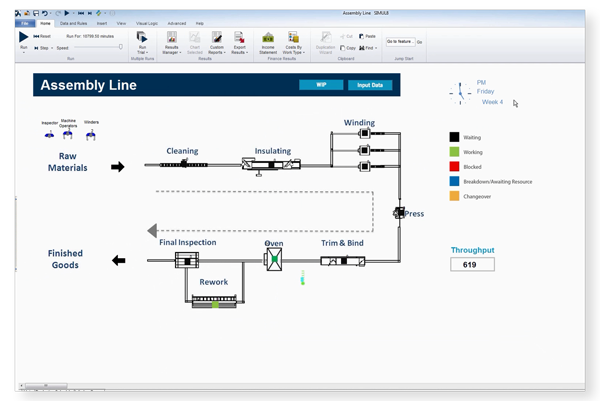Click the Go to feature input box

[x=400, y=41]
